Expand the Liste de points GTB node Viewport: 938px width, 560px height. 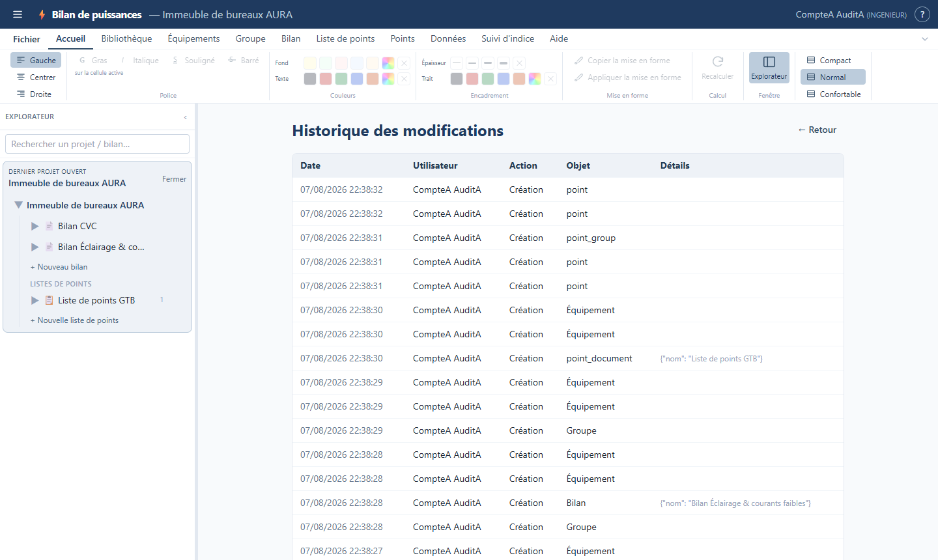click(x=35, y=300)
